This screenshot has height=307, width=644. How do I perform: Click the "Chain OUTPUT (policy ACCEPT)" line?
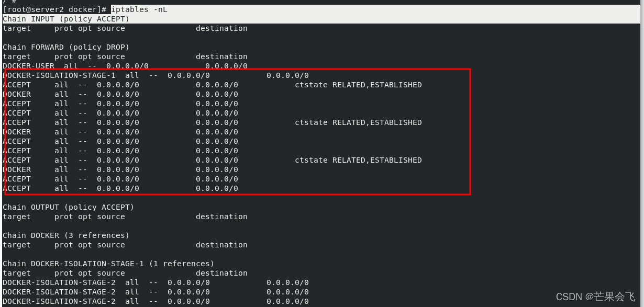click(x=69, y=207)
